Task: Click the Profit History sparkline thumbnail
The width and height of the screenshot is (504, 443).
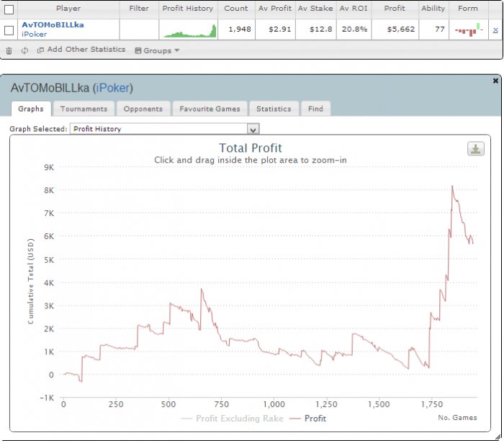Action: (x=189, y=30)
